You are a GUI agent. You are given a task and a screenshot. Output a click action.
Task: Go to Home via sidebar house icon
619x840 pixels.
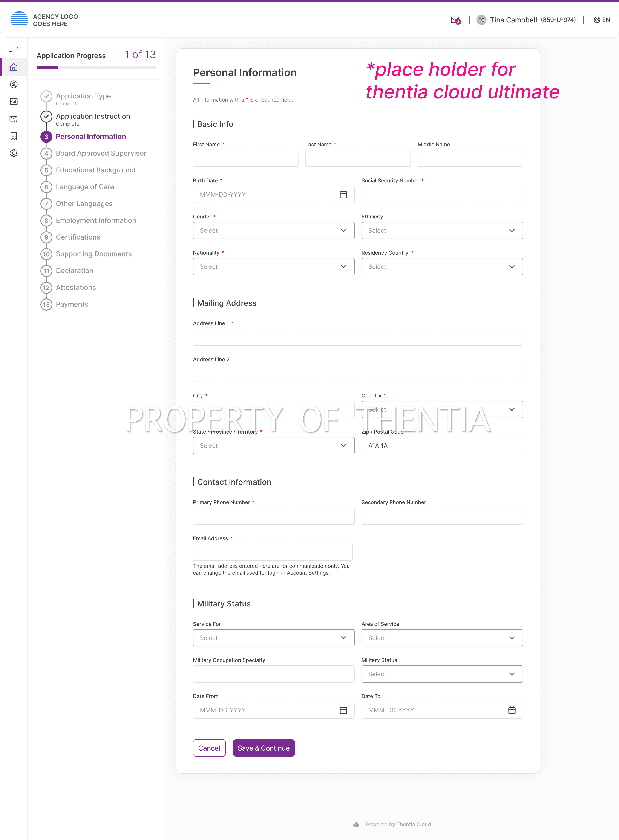click(x=14, y=68)
